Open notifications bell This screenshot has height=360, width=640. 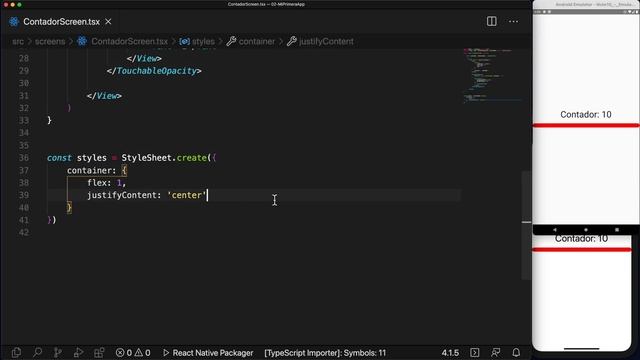[516, 352]
